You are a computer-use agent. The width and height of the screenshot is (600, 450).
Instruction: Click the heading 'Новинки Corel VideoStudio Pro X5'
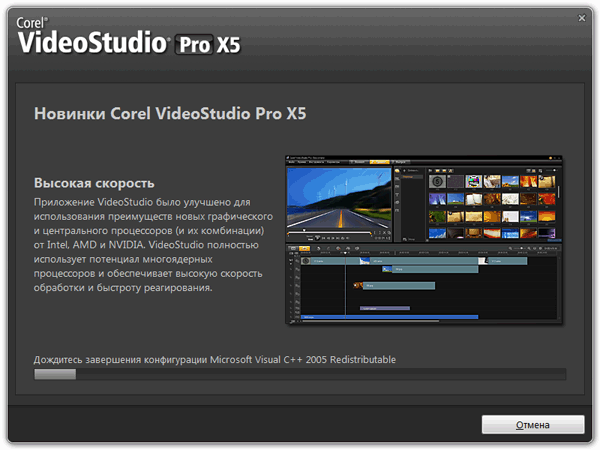[x=170, y=114]
